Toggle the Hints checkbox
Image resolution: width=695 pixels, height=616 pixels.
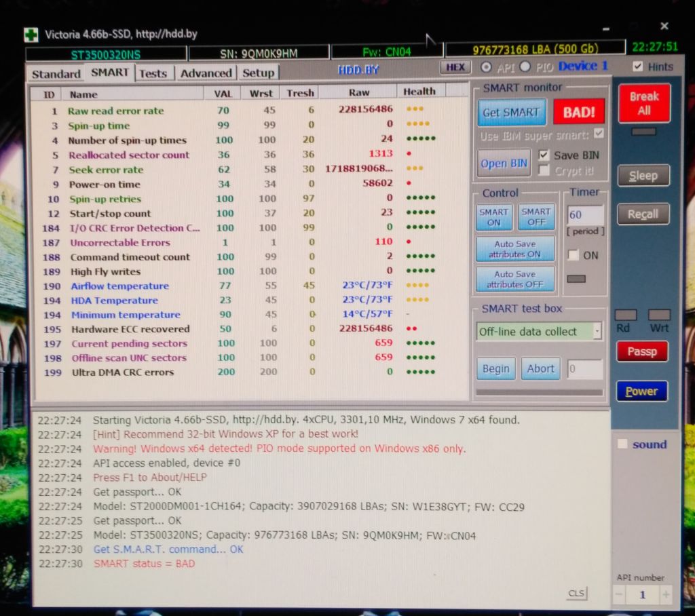[x=637, y=66]
